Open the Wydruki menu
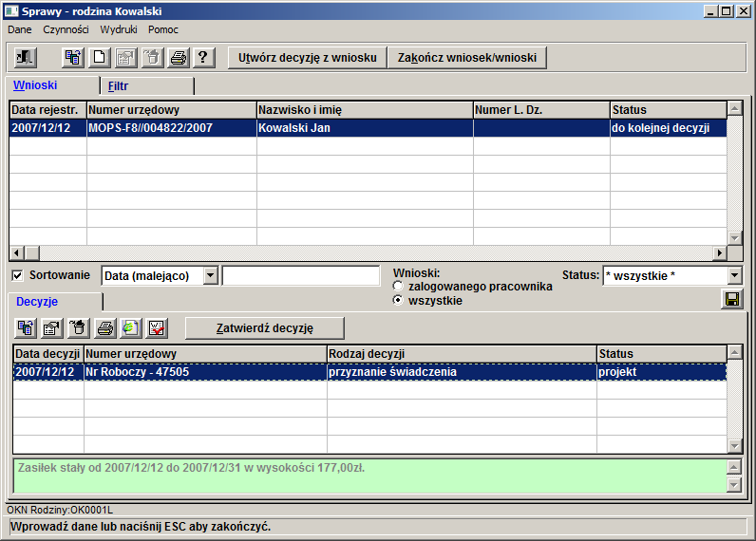Image resolution: width=756 pixels, height=541 pixels. tap(119, 29)
